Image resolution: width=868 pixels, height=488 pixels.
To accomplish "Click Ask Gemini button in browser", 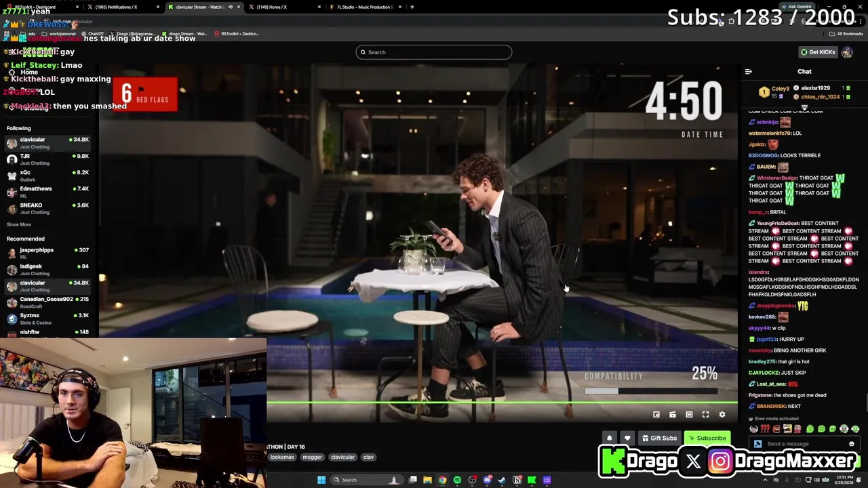I will click(796, 7).
